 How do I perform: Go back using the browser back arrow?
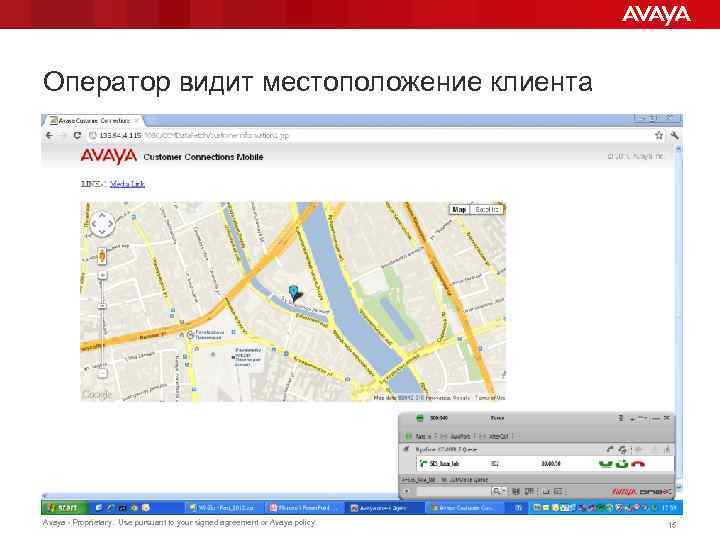click(x=50, y=135)
